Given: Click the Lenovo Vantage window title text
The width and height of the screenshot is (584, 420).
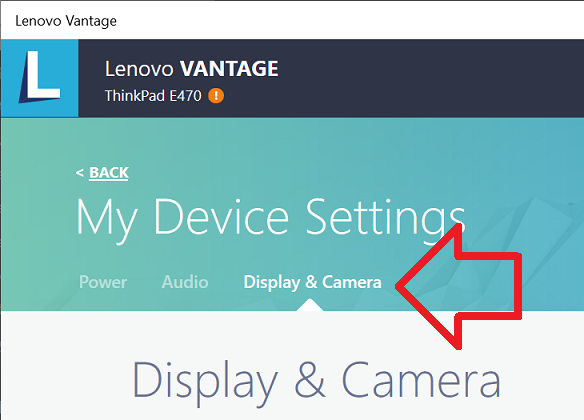Looking at the screenshot, I should point(66,21).
